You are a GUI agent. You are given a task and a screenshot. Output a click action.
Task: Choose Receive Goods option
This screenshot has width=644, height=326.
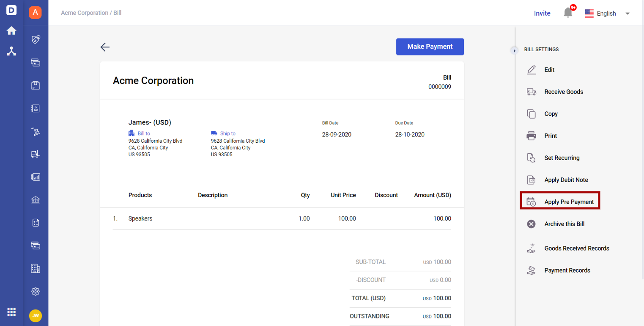564,92
